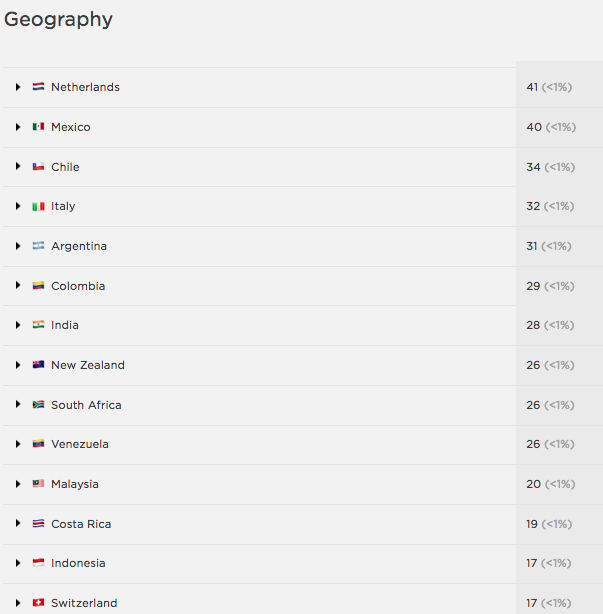Viewport: 603px width, 614px height.
Task: Expand the Venezuela row arrow
Action: [x=18, y=444]
